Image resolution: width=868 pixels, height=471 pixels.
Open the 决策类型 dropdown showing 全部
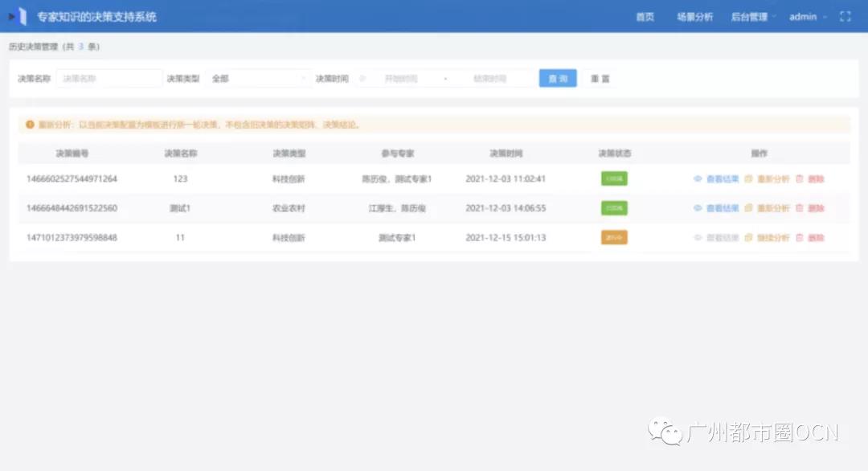[258, 79]
